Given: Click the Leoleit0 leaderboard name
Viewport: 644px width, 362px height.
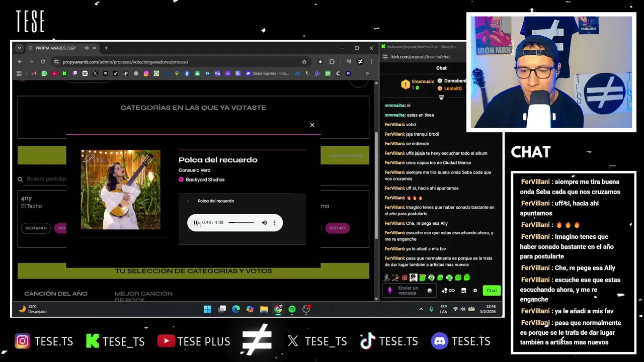Looking at the screenshot, I should pyautogui.click(x=453, y=88).
